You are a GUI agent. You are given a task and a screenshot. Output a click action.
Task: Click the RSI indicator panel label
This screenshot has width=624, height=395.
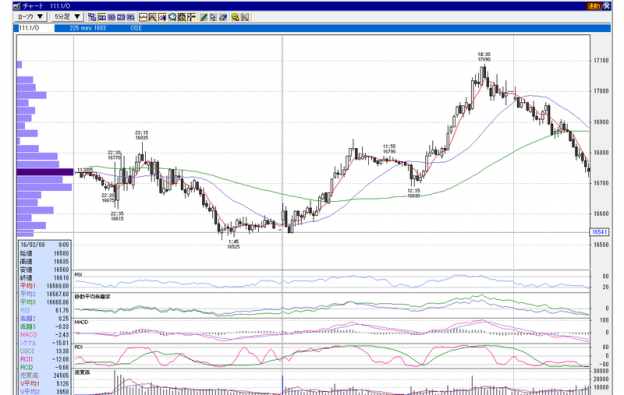[x=78, y=274]
